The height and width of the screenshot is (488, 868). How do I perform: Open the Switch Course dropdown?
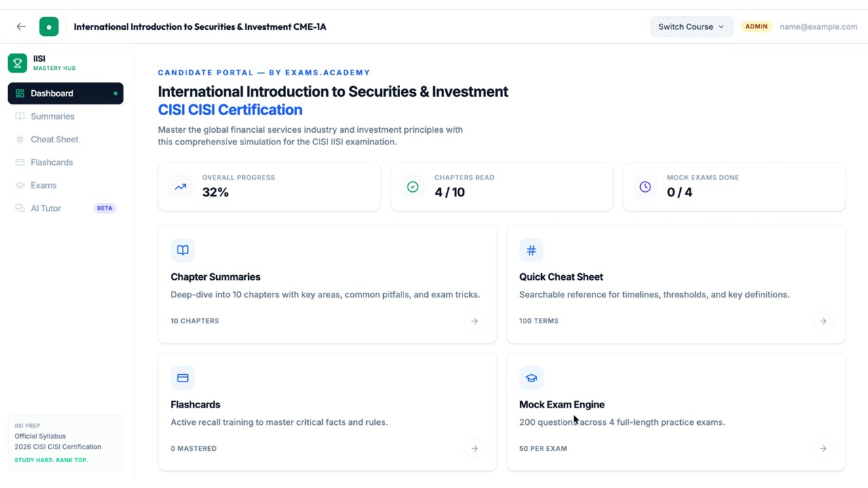[x=692, y=26]
